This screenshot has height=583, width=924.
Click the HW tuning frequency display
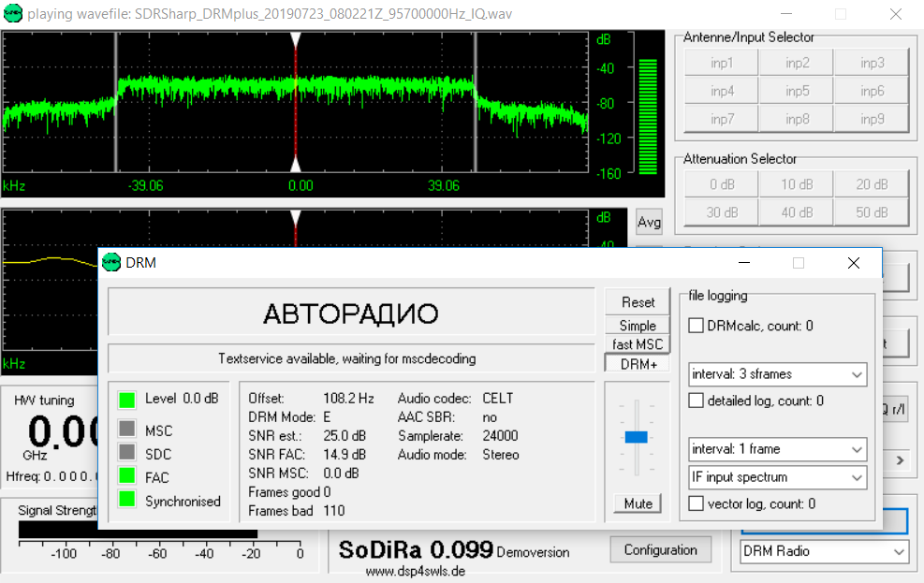tap(63, 432)
